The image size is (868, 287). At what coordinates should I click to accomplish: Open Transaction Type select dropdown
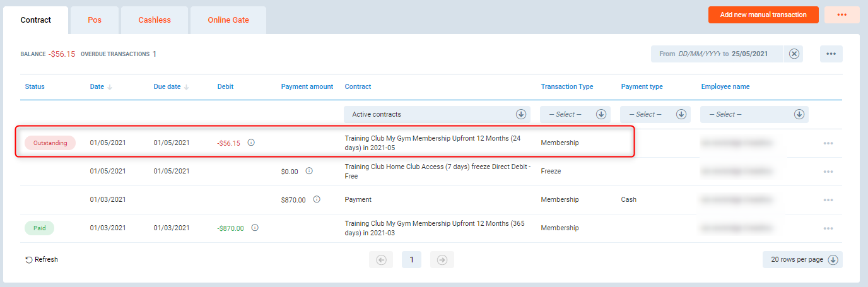[601, 114]
